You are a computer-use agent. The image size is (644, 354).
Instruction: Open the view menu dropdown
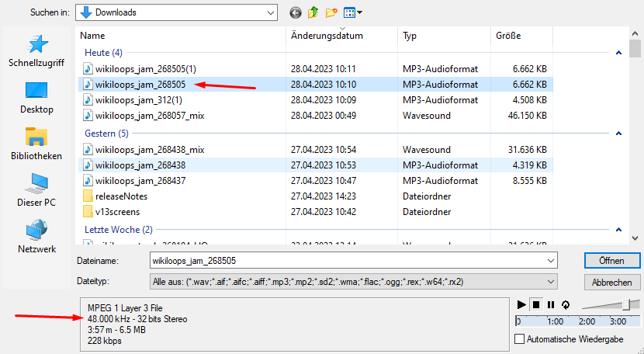click(x=355, y=12)
